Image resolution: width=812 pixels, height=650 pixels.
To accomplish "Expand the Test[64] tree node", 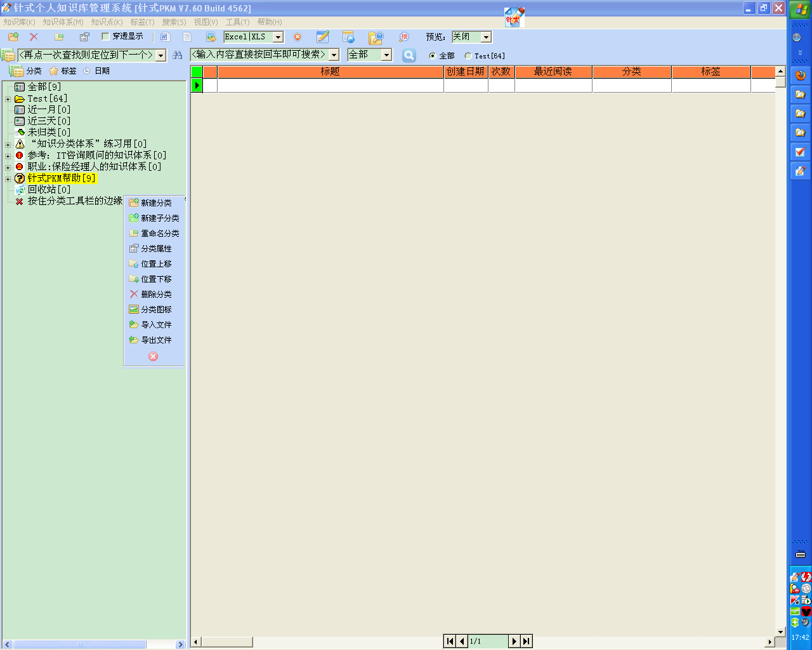I will [8, 99].
